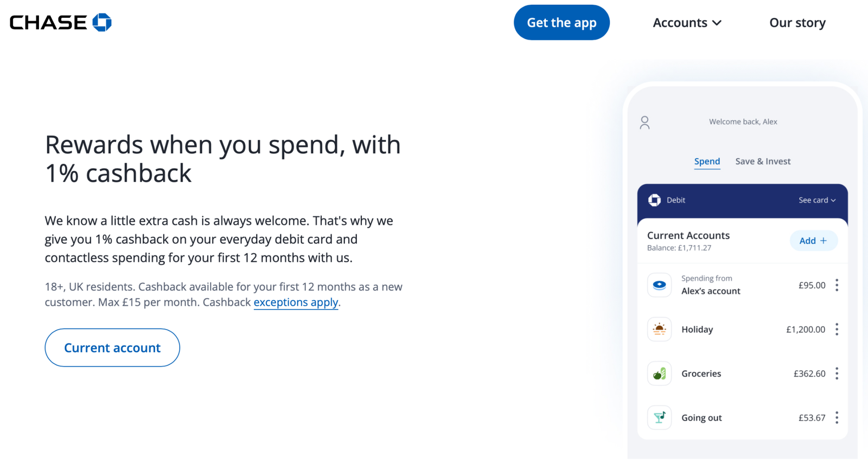Click the Current account button
Image resolution: width=868 pixels, height=471 pixels.
click(112, 347)
